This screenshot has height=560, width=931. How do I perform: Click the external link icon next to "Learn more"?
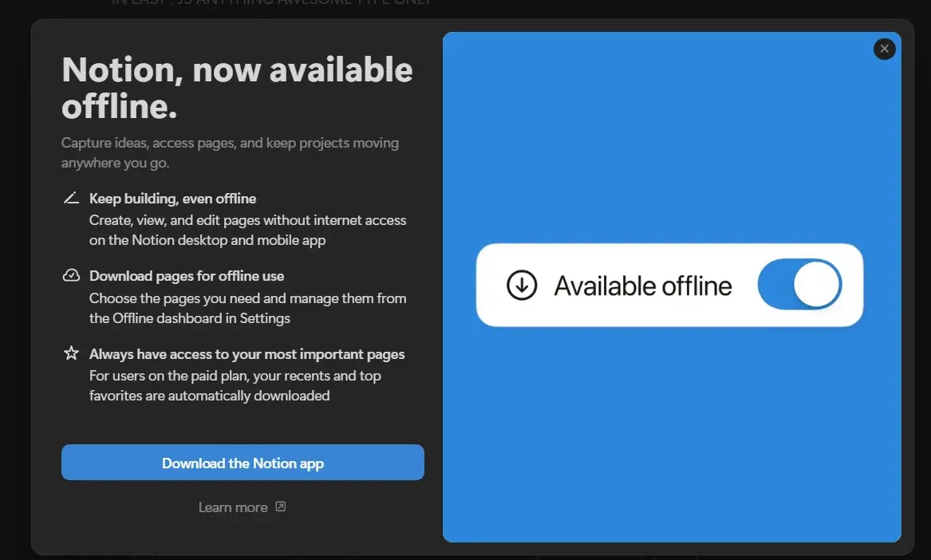click(279, 507)
